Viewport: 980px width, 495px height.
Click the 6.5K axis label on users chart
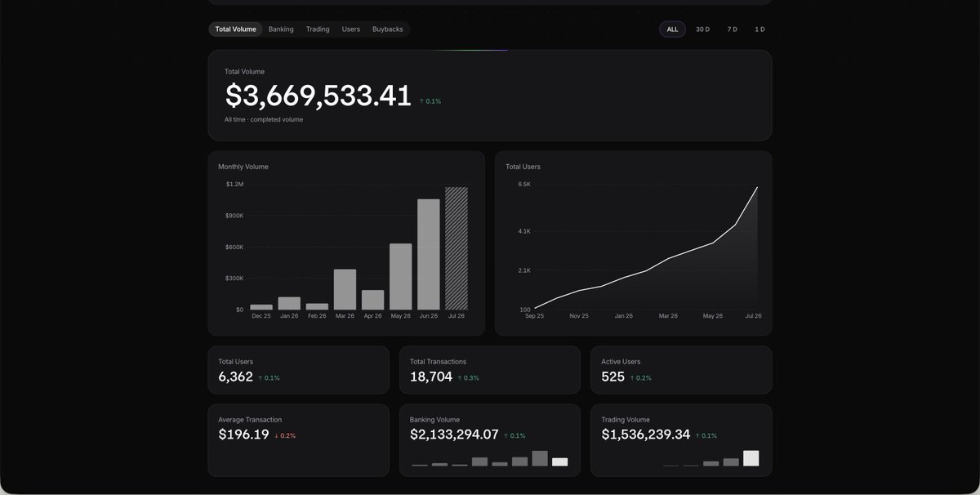(524, 185)
